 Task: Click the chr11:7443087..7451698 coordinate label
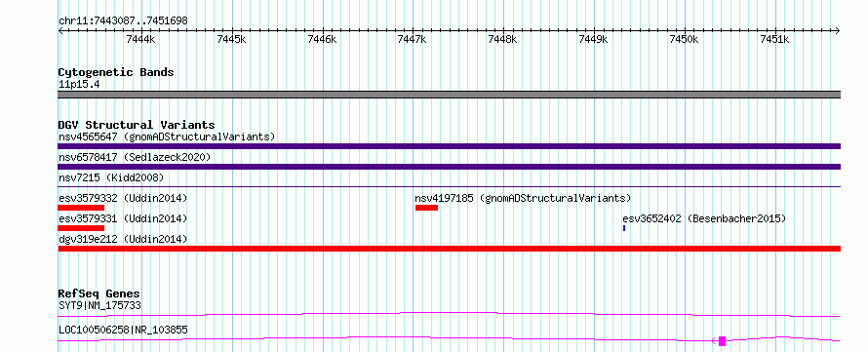[123, 21]
